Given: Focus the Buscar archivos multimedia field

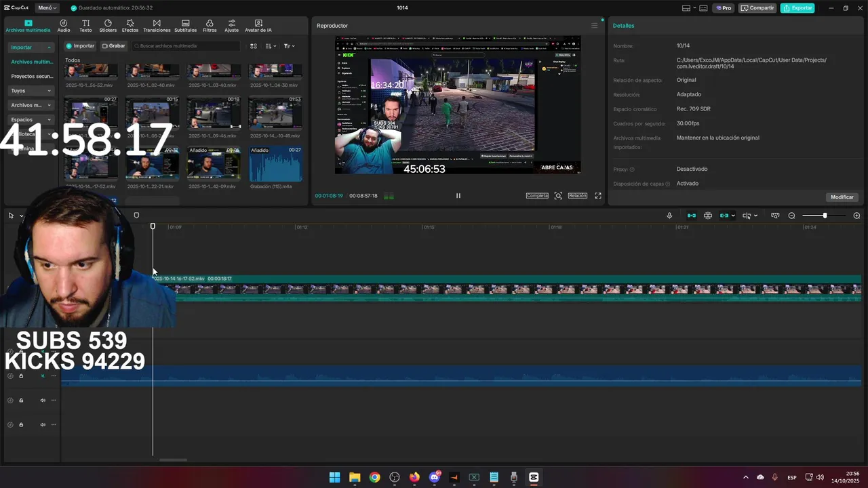Looking at the screenshot, I should tap(186, 46).
